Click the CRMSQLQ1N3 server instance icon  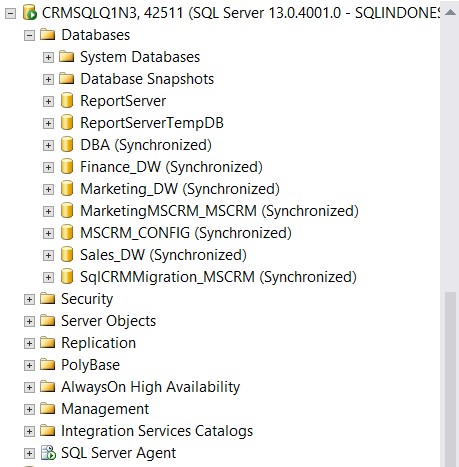[x=30, y=13]
